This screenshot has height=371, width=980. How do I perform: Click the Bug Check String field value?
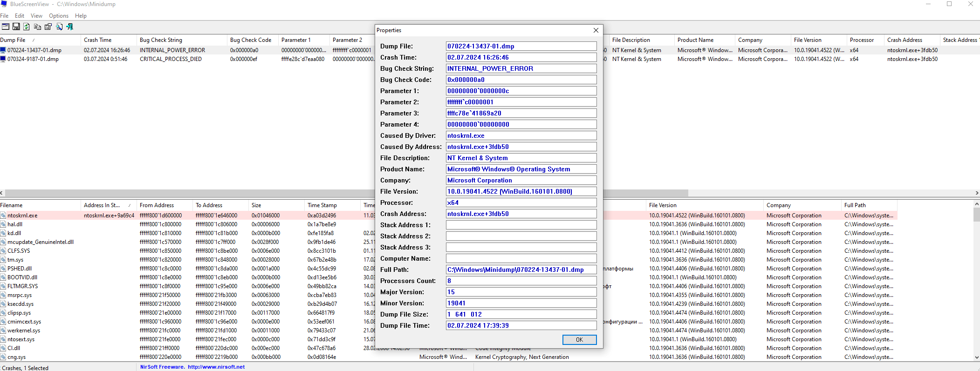(521, 68)
